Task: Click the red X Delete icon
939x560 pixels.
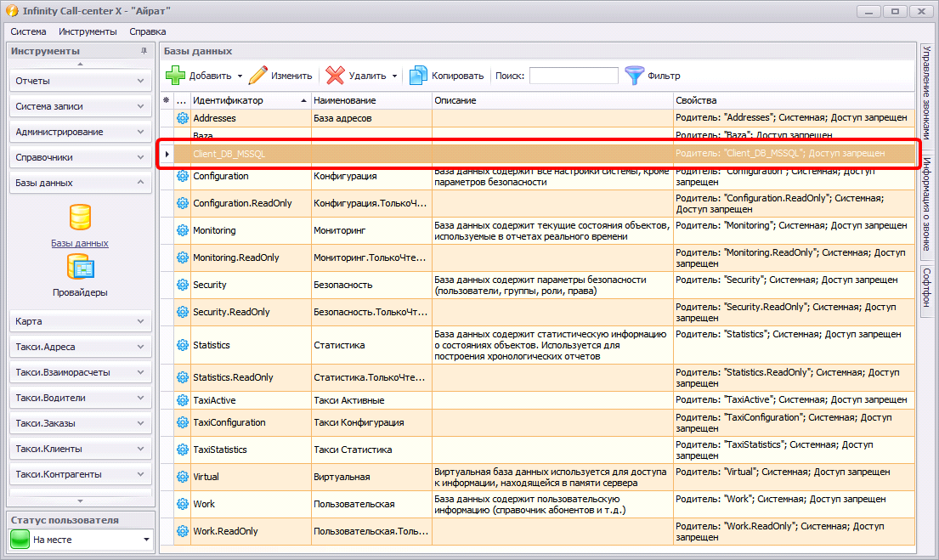Action: pyautogui.click(x=336, y=76)
